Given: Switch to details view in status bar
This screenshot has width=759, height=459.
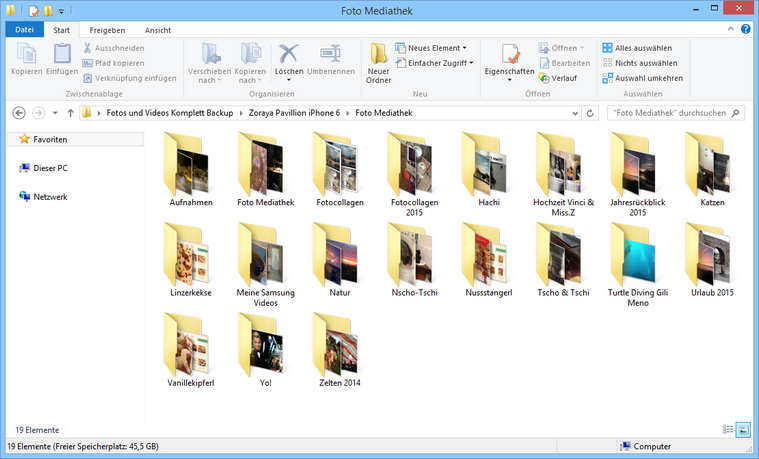Looking at the screenshot, I should coord(727,429).
